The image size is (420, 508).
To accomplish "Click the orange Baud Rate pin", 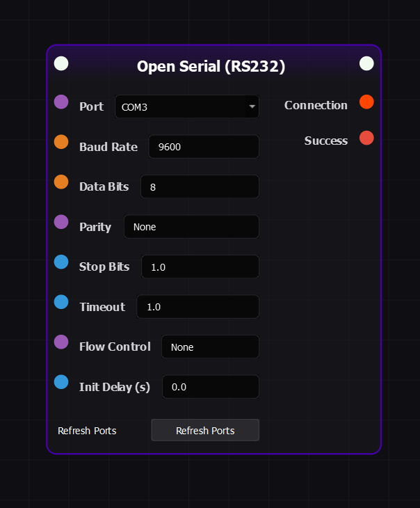I will (x=61, y=142).
